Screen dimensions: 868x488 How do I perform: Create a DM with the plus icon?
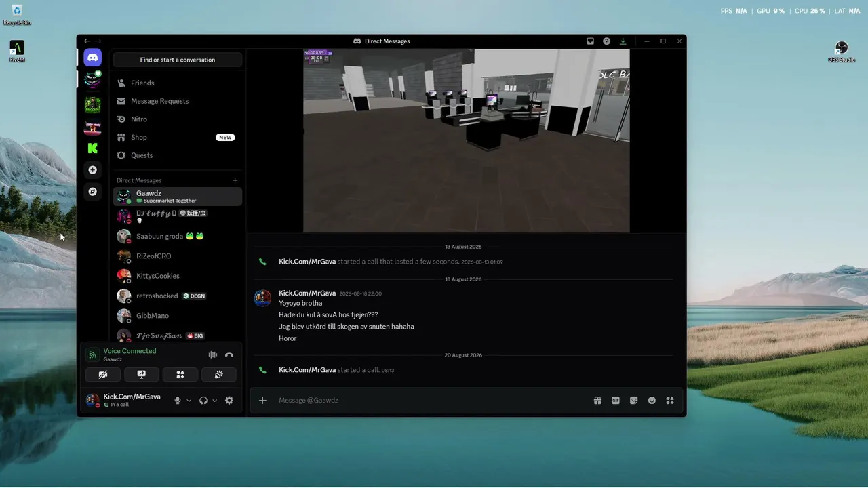pos(235,180)
